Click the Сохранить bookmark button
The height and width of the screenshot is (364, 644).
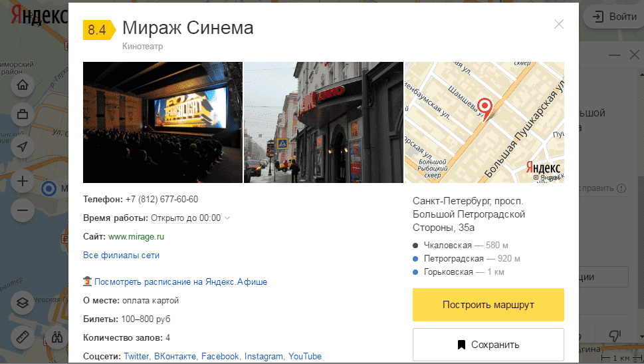[488, 345]
